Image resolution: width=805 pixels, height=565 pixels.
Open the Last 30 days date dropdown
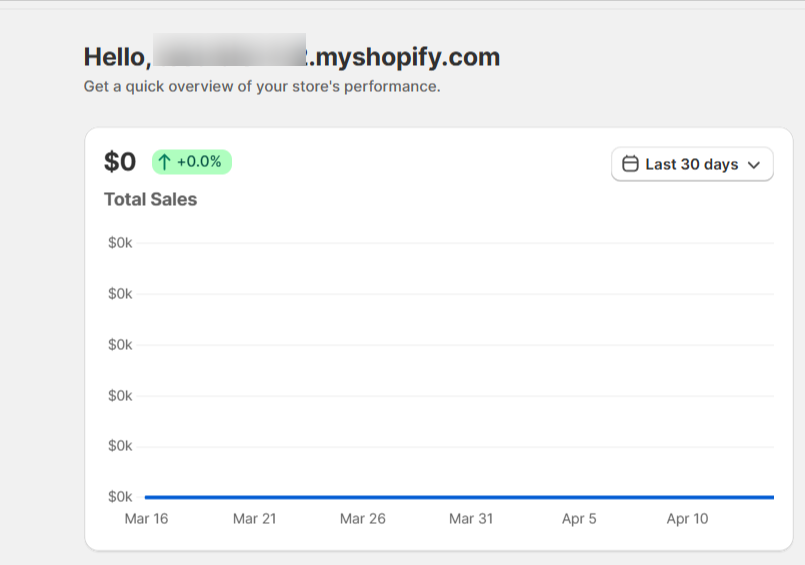692,164
